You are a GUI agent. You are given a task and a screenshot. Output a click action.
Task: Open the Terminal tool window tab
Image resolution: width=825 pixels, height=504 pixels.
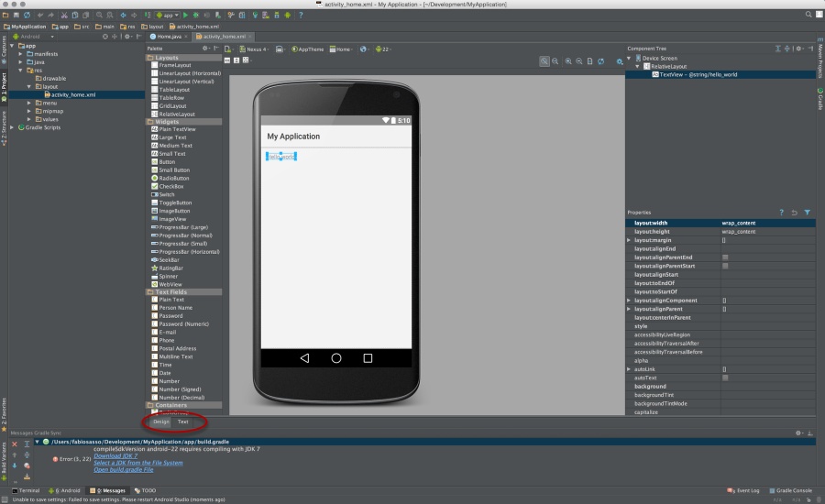coord(26,490)
